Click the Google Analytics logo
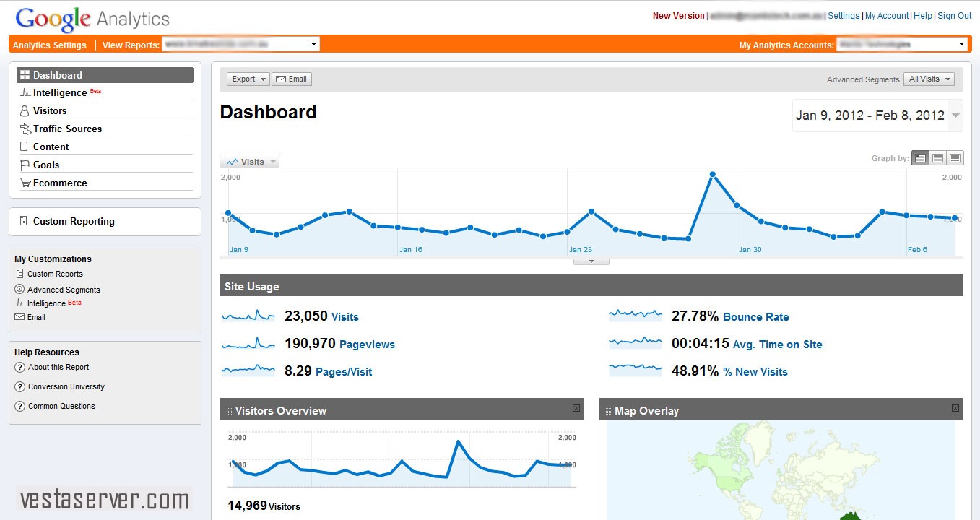 [92, 19]
